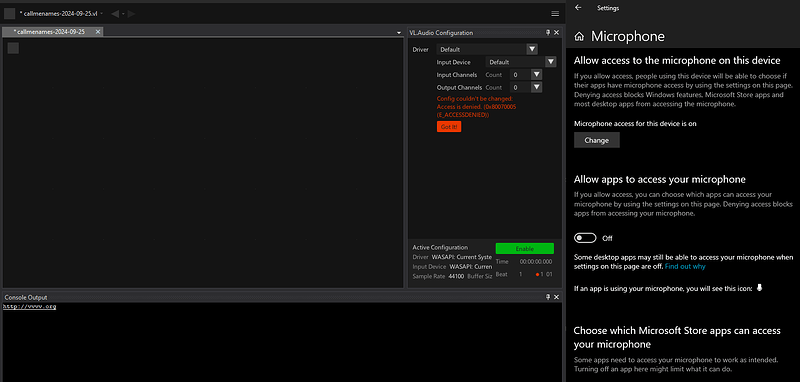Dismiss the error with Got It!
The width and height of the screenshot is (800, 382).
click(x=449, y=127)
